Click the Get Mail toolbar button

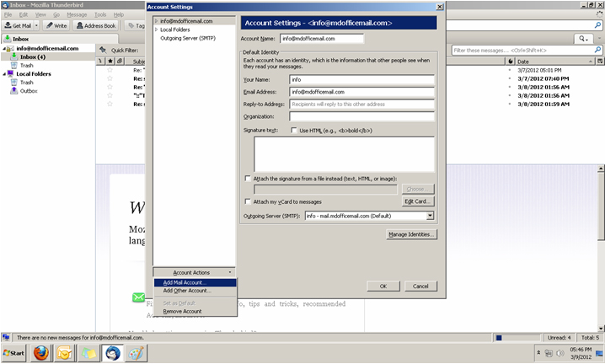coord(17,26)
